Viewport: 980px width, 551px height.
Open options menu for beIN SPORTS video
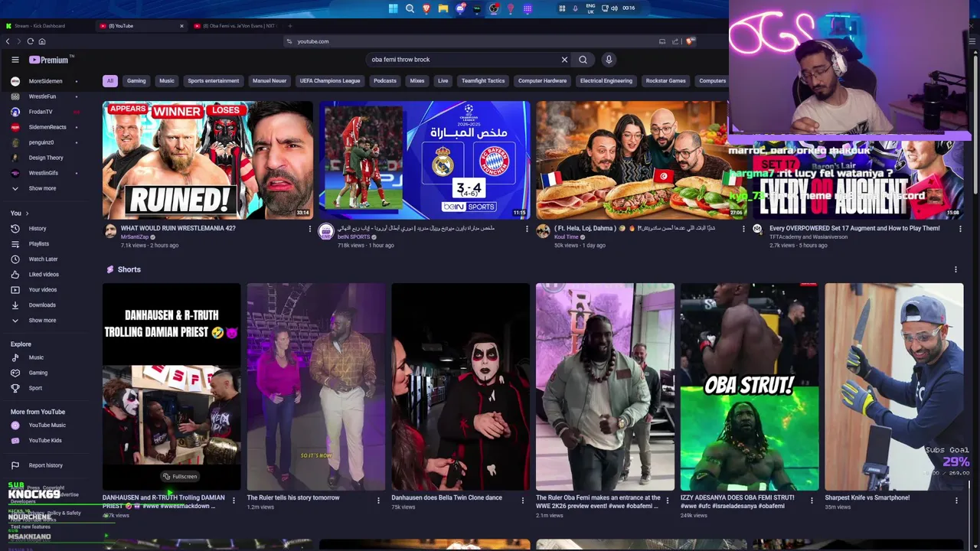[527, 228]
